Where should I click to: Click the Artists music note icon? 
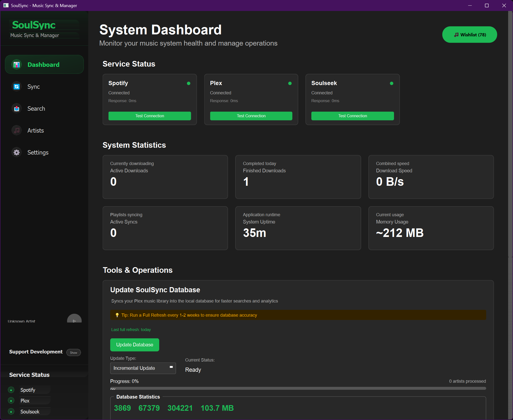coord(17,130)
